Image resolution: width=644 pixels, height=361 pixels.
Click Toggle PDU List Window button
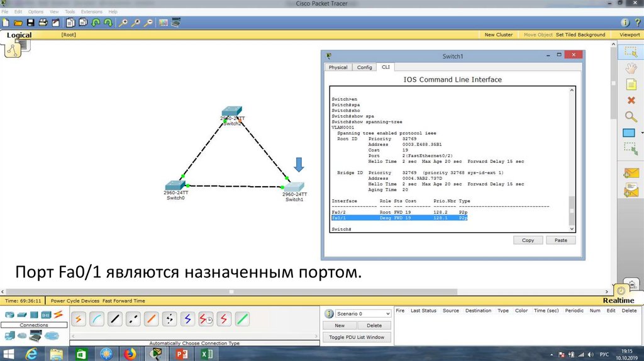pos(357,337)
